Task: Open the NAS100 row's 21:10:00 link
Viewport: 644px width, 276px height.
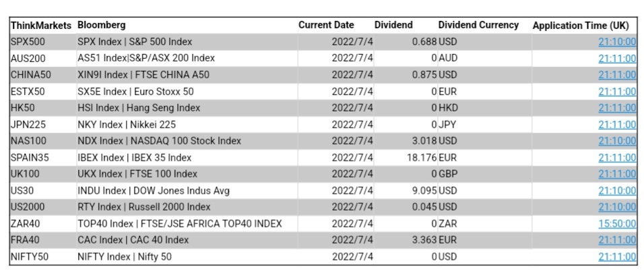Action: click(616, 141)
